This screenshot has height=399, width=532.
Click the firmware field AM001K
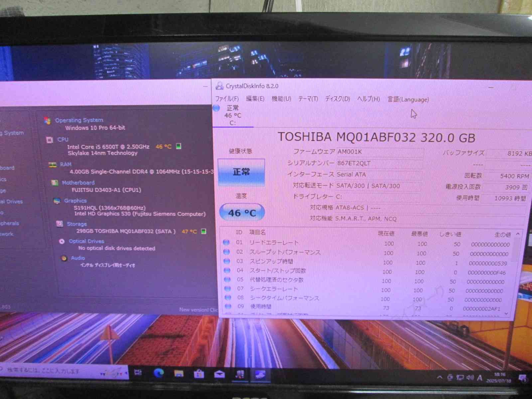(380, 152)
